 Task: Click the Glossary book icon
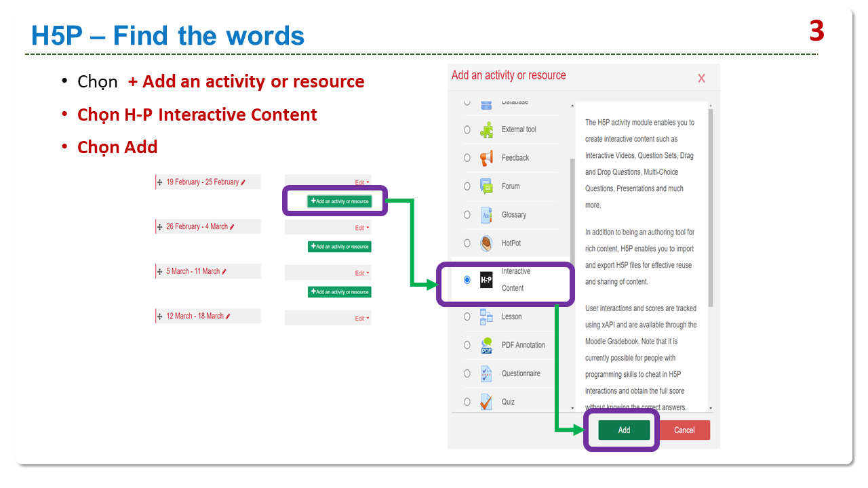[x=486, y=215]
